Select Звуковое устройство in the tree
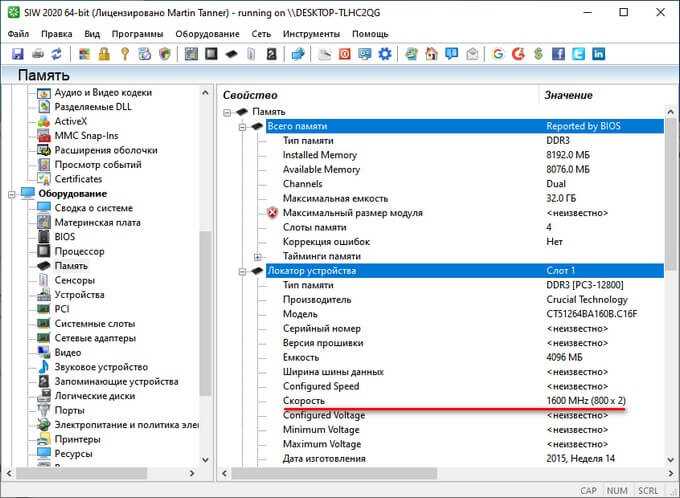Viewport: 680px width, 498px height. [101, 367]
